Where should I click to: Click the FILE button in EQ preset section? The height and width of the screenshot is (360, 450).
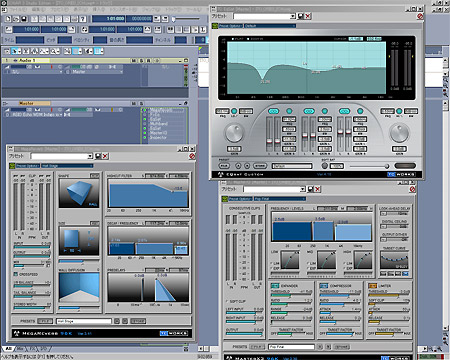point(224,165)
